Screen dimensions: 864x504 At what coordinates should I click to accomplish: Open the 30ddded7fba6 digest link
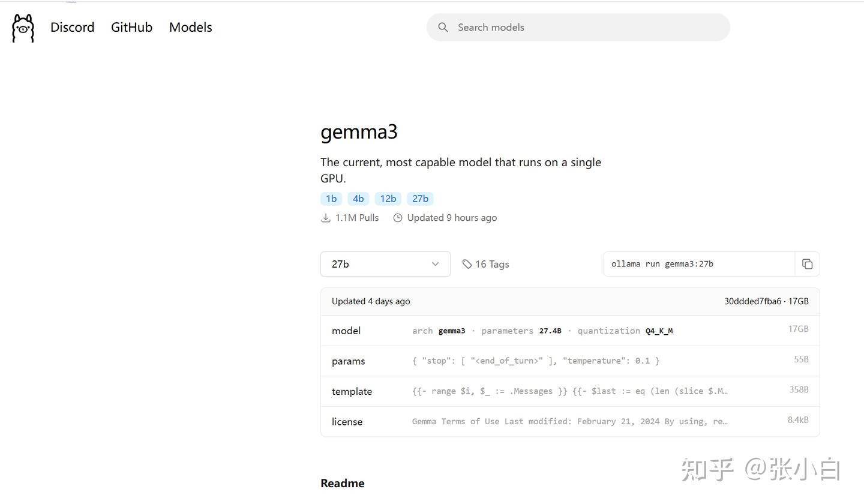point(752,301)
